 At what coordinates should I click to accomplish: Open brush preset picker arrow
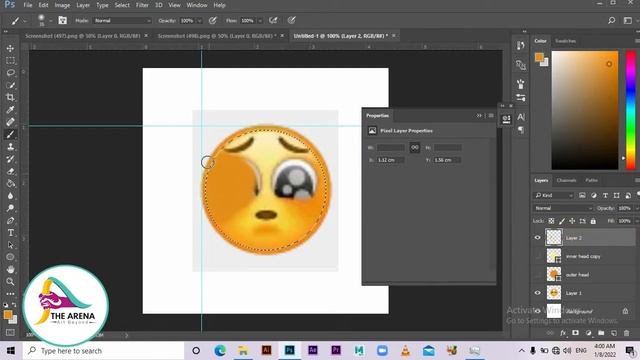pyautogui.click(x=51, y=20)
